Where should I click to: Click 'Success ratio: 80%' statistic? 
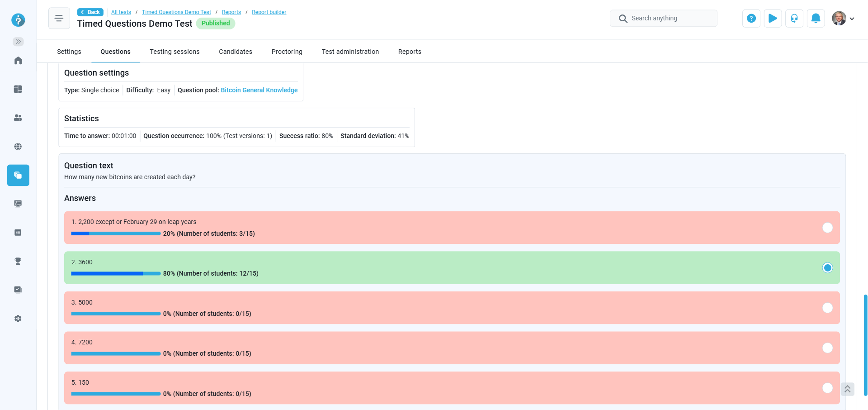(x=306, y=136)
